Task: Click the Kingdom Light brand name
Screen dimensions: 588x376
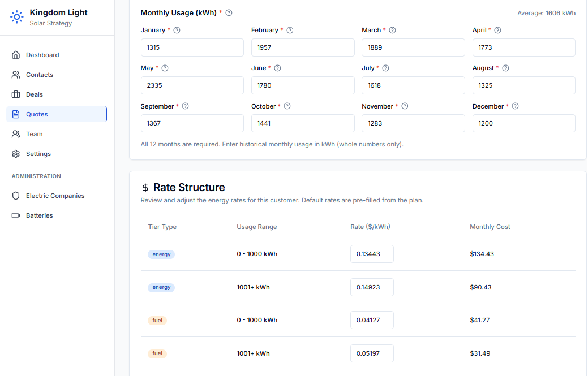Action: point(58,12)
